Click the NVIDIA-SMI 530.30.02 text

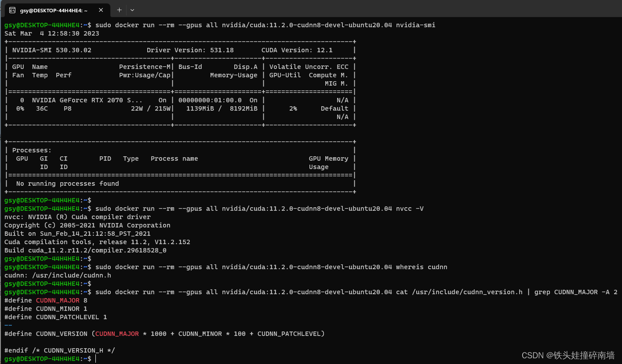pos(52,50)
